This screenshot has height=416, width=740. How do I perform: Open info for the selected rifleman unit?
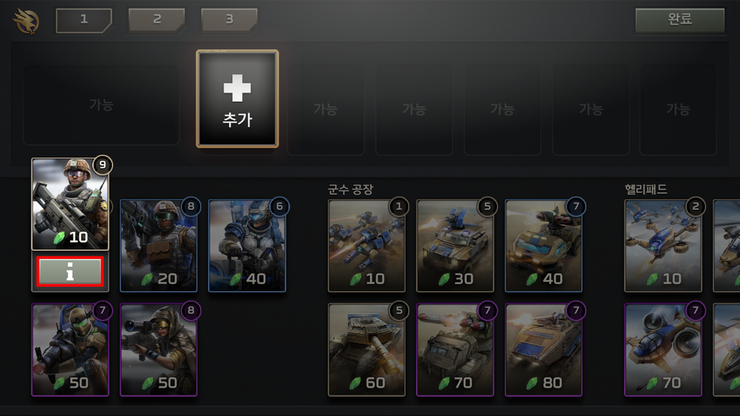(x=70, y=272)
